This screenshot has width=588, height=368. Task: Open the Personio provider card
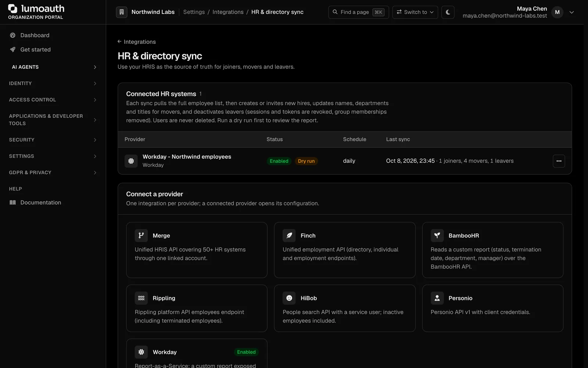(492, 308)
